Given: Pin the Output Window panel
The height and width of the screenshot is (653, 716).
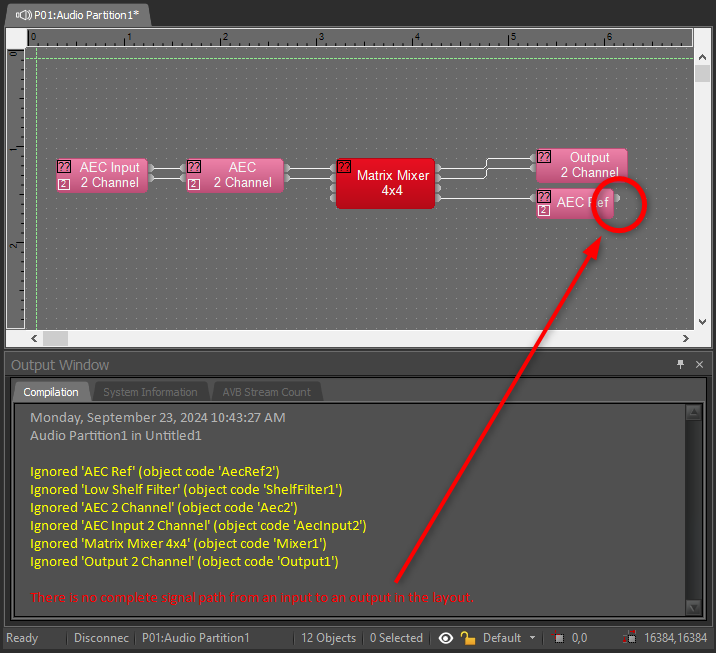Looking at the screenshot, I should (x=681, y=365).
